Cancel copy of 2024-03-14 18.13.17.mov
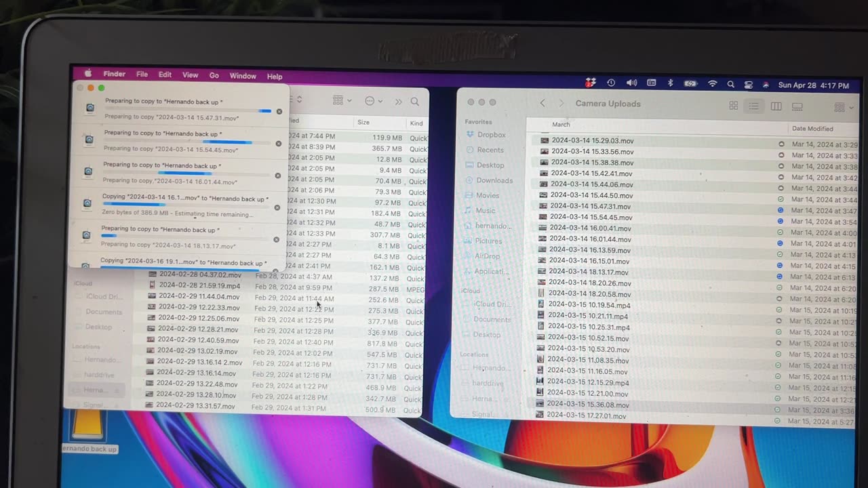Screen dimensions: 868x488 coord(276,239)
